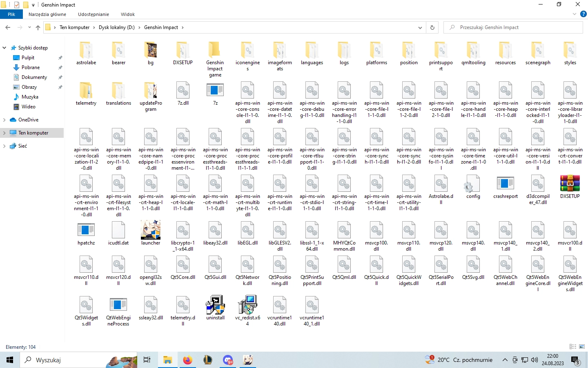
Task: Select the opengl32sw.dll file
Action: tap(151, 271)
